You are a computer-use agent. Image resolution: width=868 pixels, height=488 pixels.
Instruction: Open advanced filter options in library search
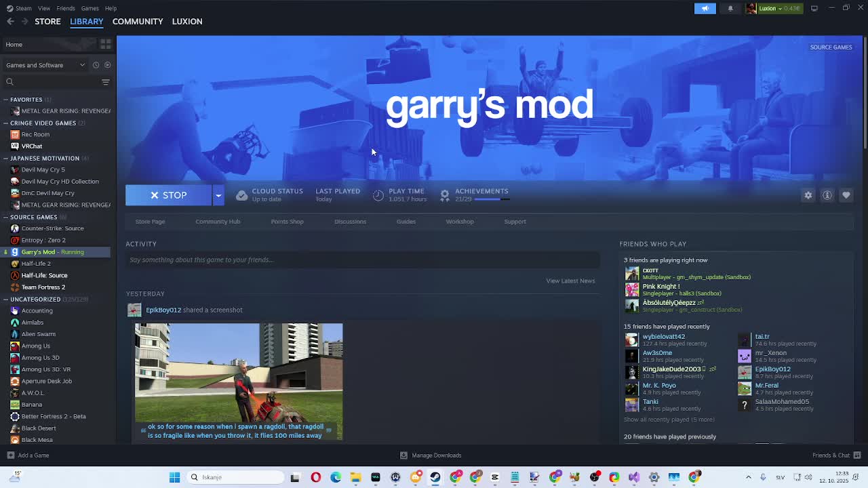click(105, 82)
